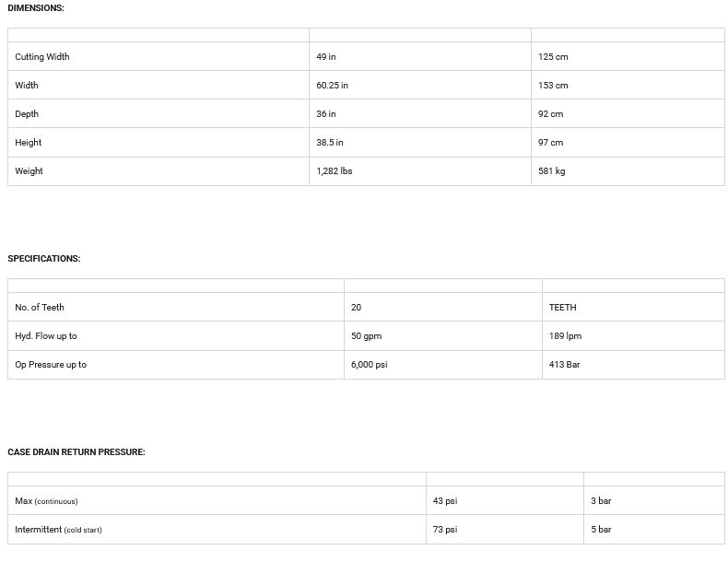The image size is (728, 562).
Task: Select the 50 gpm flow value
Action: tap(366, 336)
